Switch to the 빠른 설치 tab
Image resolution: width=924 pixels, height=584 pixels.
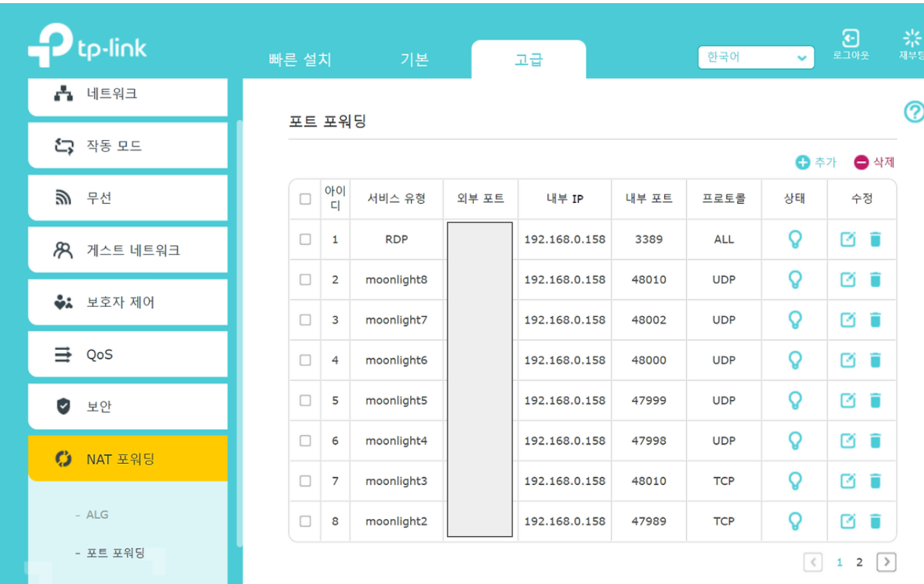tap(300, 60)
